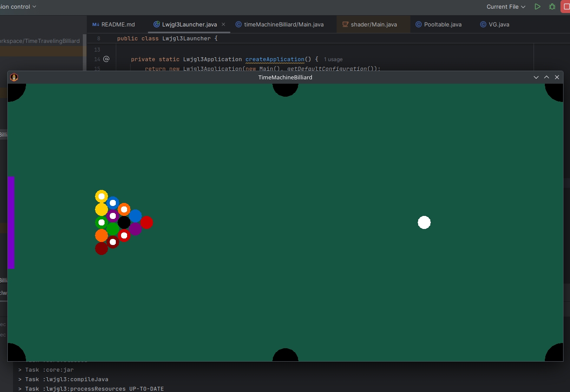
Task: Switch to the README.md tab
Action: (x=114, y=24)
